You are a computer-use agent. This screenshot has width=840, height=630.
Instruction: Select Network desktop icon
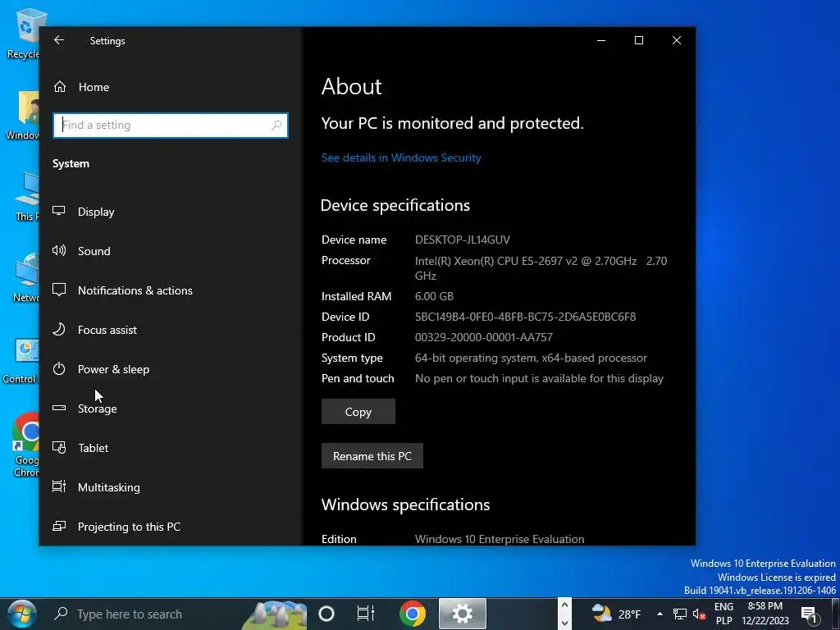pos(25,277)
